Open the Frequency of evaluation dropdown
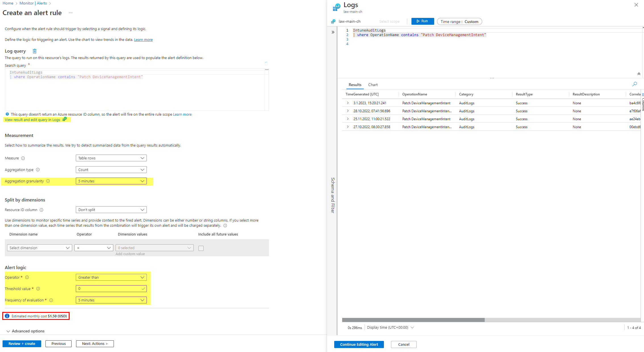The height and width of the screenshot is (352, 644). pos(111,300)
